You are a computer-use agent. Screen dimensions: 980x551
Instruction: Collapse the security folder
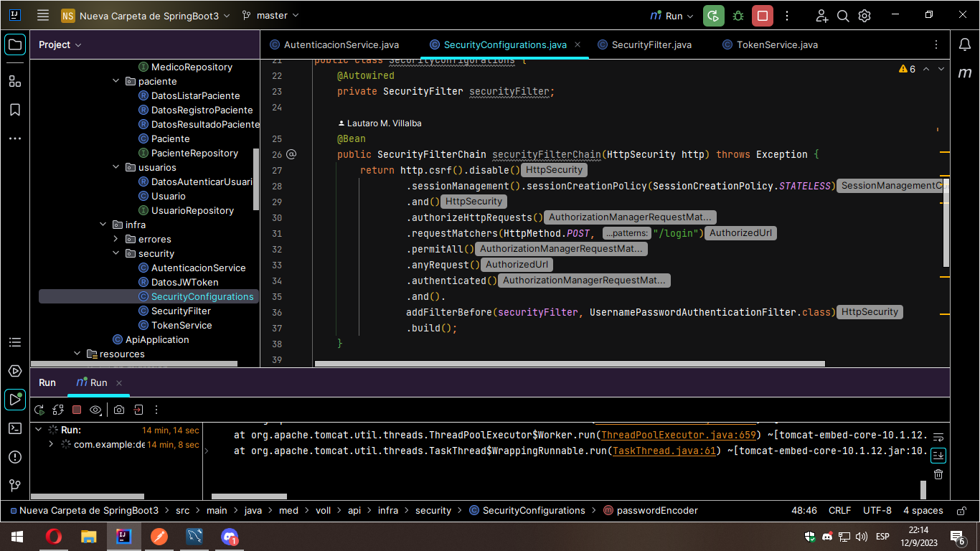click(x=117, y=253)
